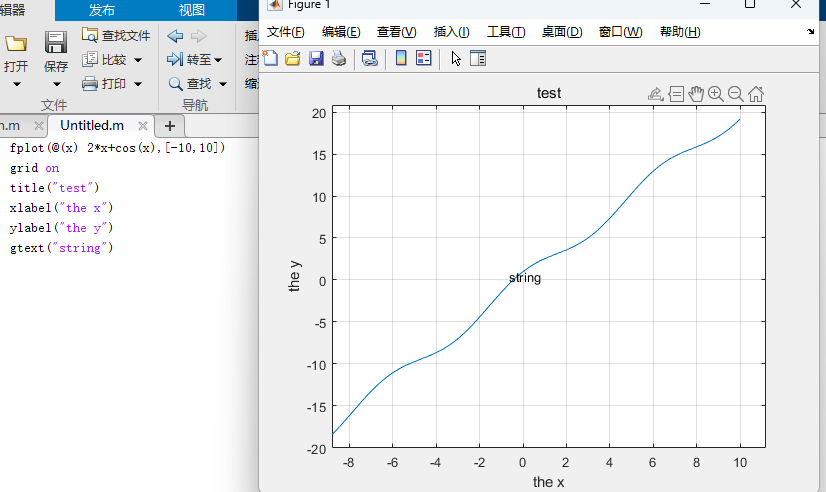Viewport: 826px width, 492px height.
Task: Open the 编辑(E) menu in Figure window
Action: tap(341, 32)
